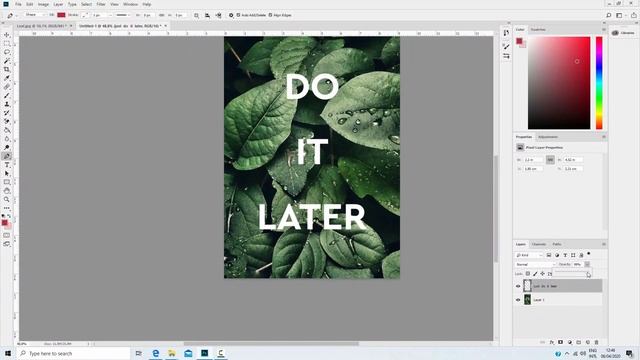Toggle the Align Edges checkbox
Screen dimensions: 640x360
tap(270, 15)
